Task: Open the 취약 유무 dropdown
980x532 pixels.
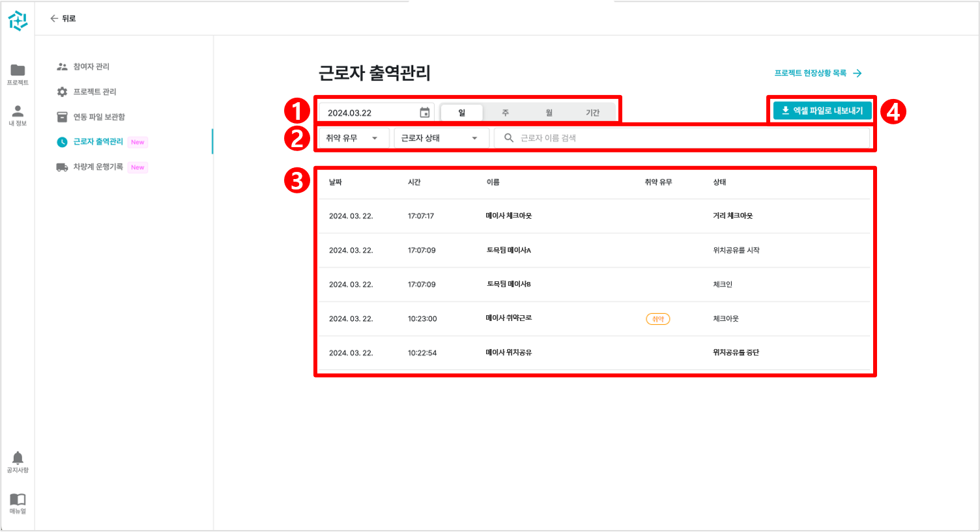Action: pos(353,137)
